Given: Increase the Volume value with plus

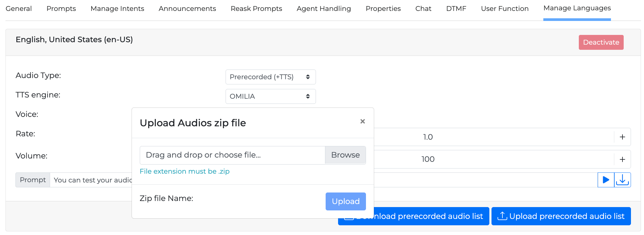Looking at the screenshot, I should [622, 159].
